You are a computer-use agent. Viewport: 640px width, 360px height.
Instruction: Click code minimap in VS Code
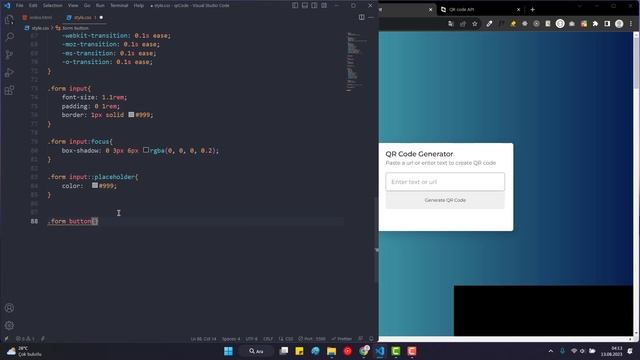[x=356, y=61]
